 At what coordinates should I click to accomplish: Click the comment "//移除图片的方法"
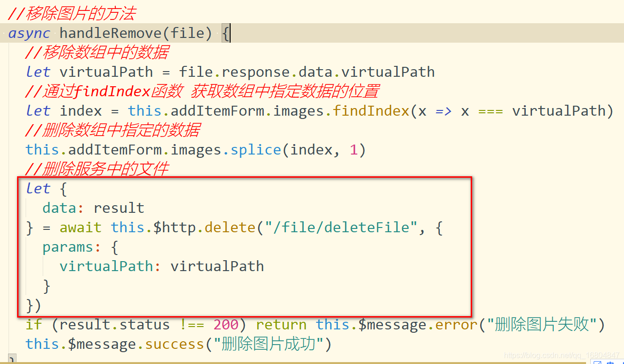point(72,14)
